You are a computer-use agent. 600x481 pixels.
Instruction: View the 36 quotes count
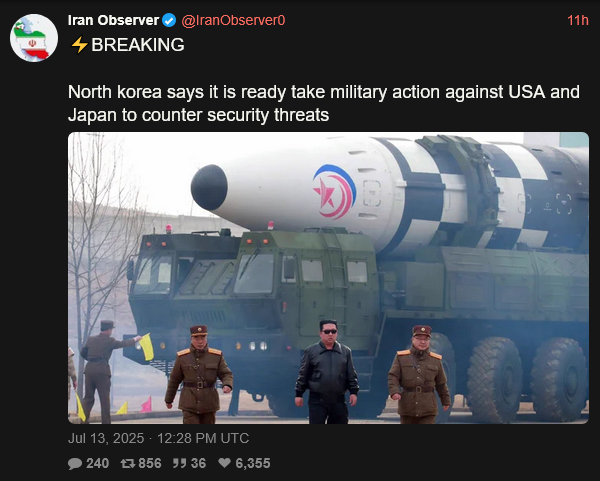[199, 463]
